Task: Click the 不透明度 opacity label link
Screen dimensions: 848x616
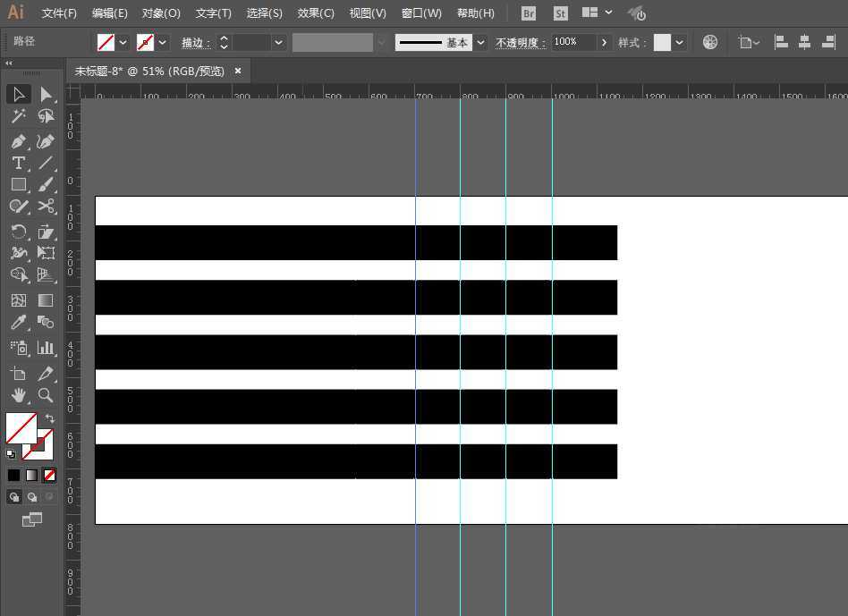Action: click(521, 43)
